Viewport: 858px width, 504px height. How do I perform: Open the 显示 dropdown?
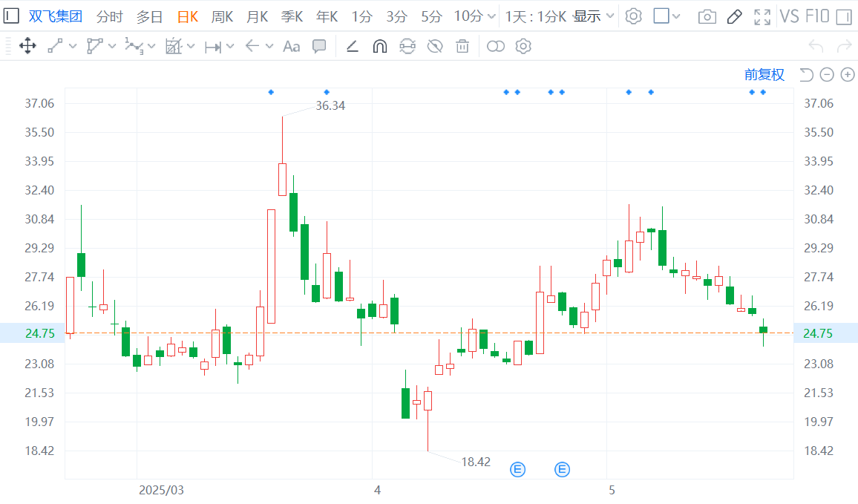click(x=593, y=16)
